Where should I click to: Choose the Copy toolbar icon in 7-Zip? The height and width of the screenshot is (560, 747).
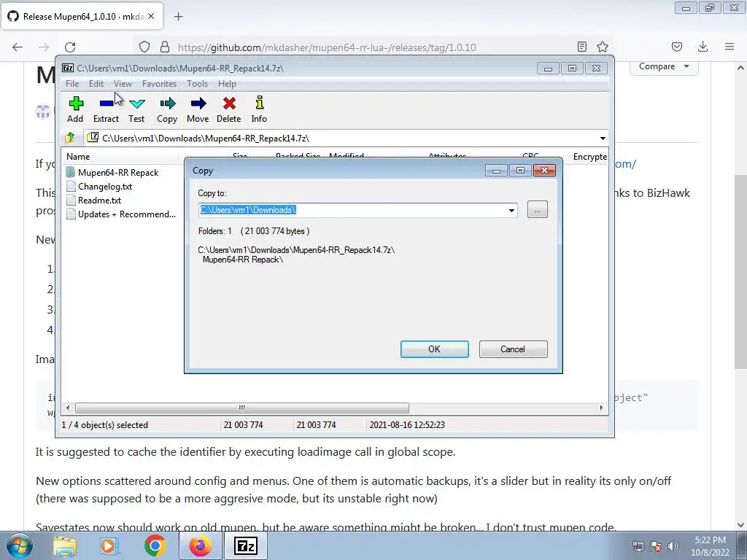[x=167, y=109]
